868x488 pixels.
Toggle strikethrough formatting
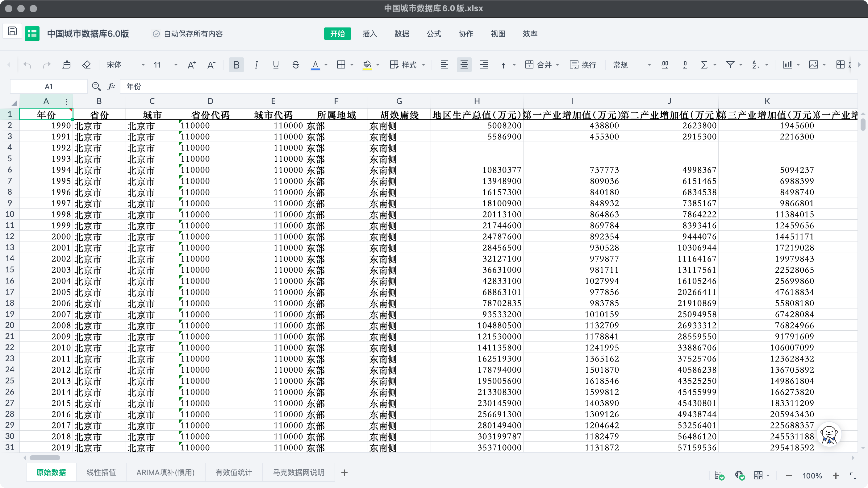pyautogui.click(x=295, y=65)
